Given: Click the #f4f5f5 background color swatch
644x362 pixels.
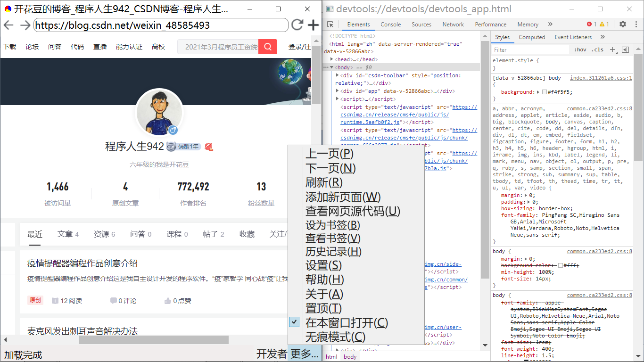Looking at the screenshot, I should tap(545, 92).
